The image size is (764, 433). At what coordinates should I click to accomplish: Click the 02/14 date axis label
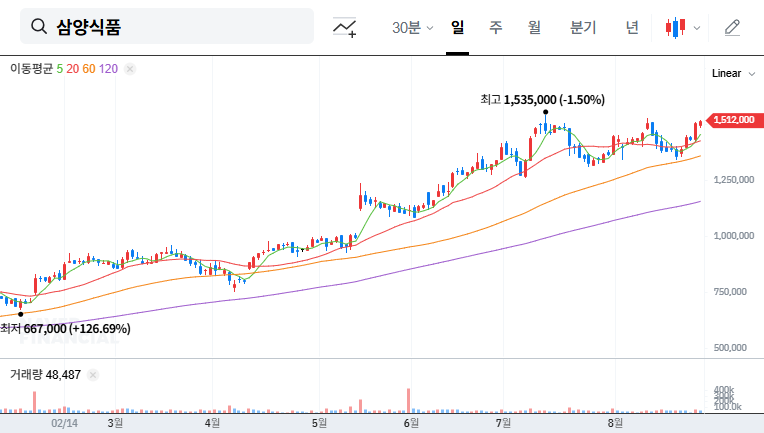[x=64, y=423]
